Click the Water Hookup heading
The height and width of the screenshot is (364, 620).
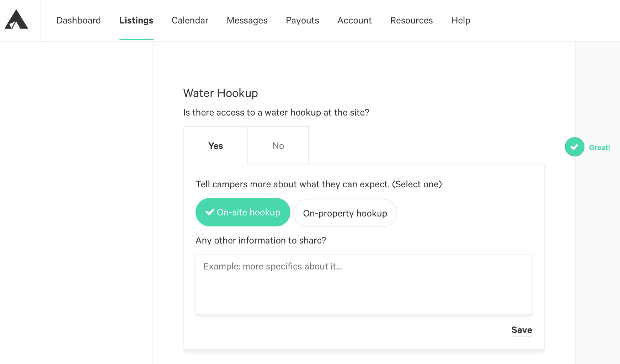point(220,93)
